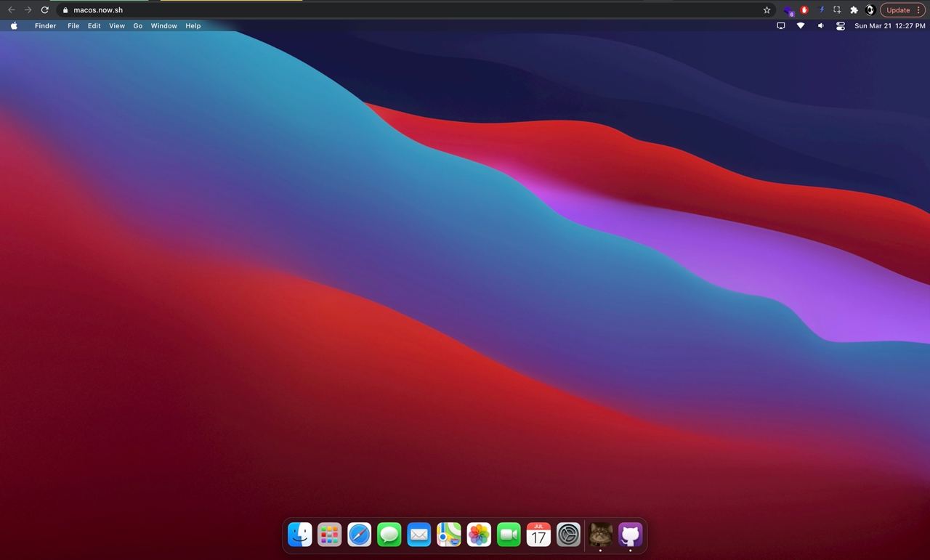The width and height of the screenshot is (930, 560).
Task: Open the Messages app in the dock
Action: [x=389, y=535]
